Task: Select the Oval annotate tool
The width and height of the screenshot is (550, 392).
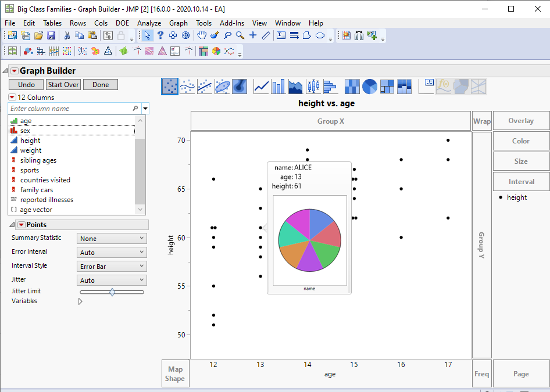Action: 320,35
